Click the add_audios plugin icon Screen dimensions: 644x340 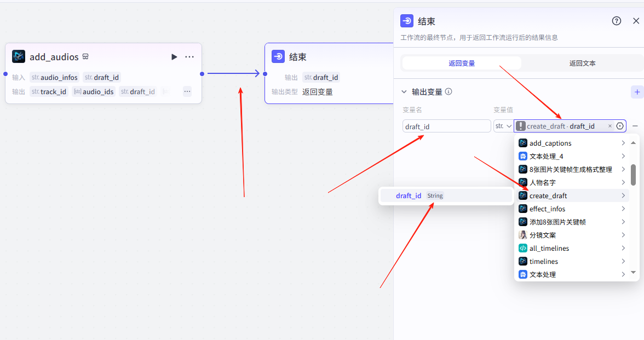tap(19, 56)
